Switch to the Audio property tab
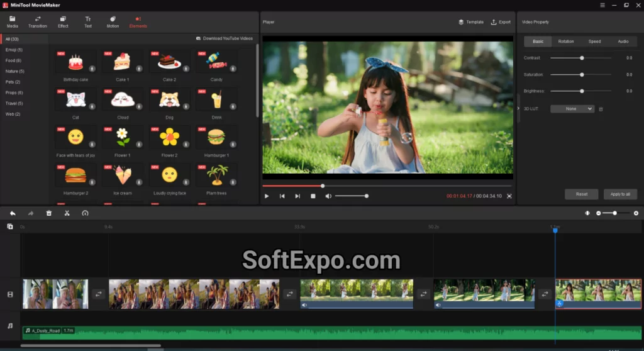The image size is (644, 351). pyautogui.click(x=623, y=42)
